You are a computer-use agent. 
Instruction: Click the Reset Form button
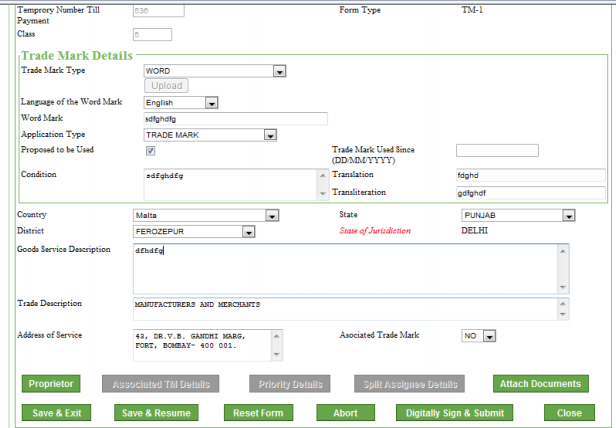(x=258, y=413)
